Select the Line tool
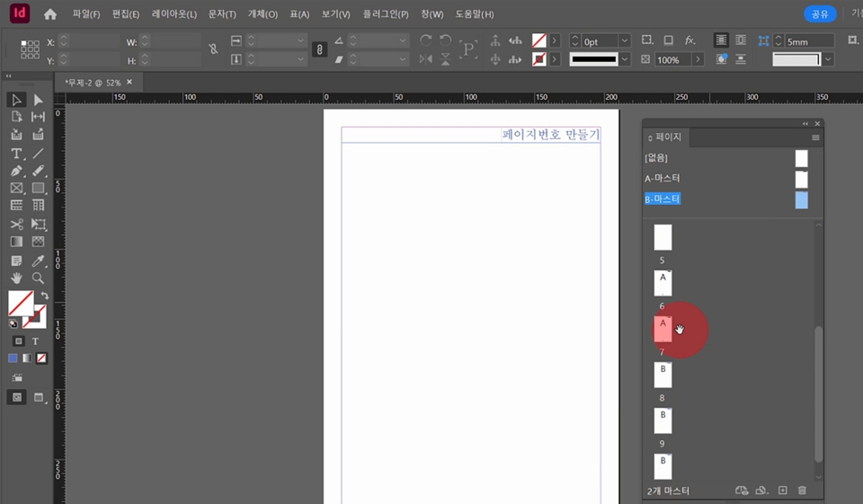Viewport: 863px width, 504px height. tap(38, 154)
